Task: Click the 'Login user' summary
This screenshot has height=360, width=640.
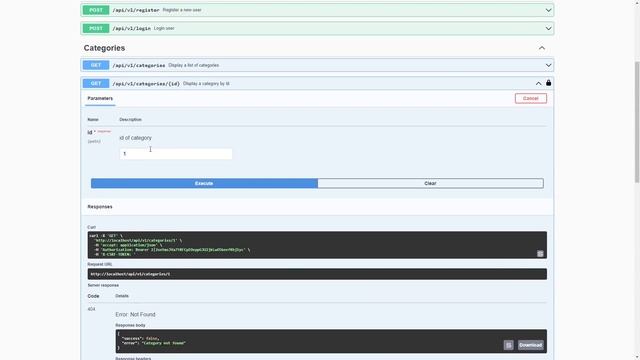Action: [164, 29]
